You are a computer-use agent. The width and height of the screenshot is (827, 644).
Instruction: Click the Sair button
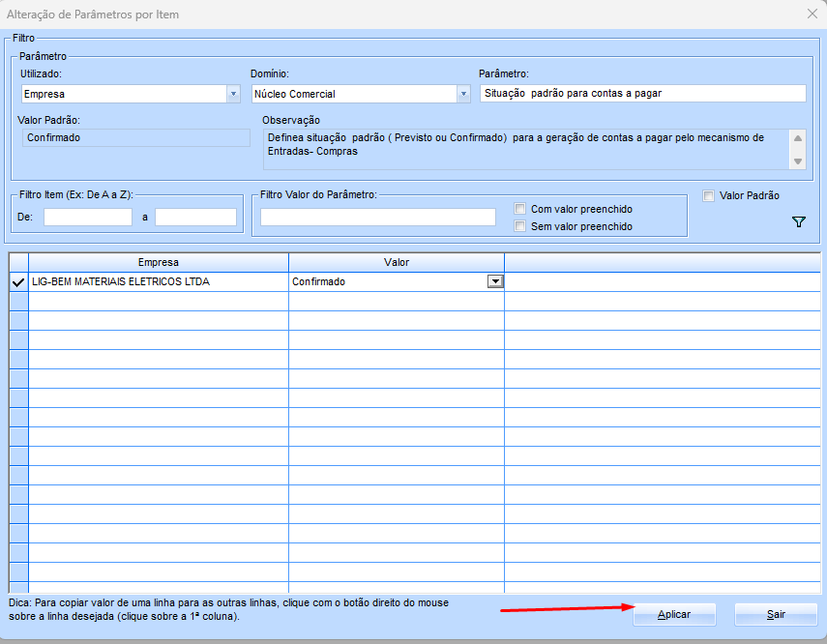click(x=776, y=614)
